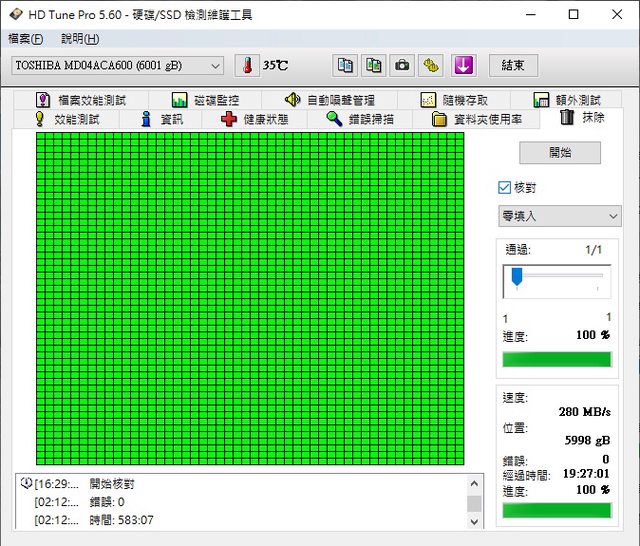The width and height of the screenshot is (640, 546).
Task: Click the copy text to clipboard icon
Action: click(345, 65)
